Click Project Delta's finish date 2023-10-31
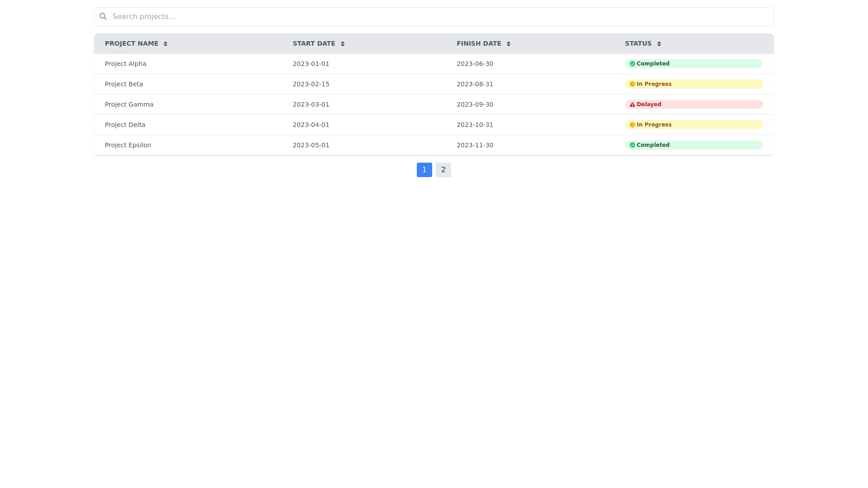 coord(475,125)
